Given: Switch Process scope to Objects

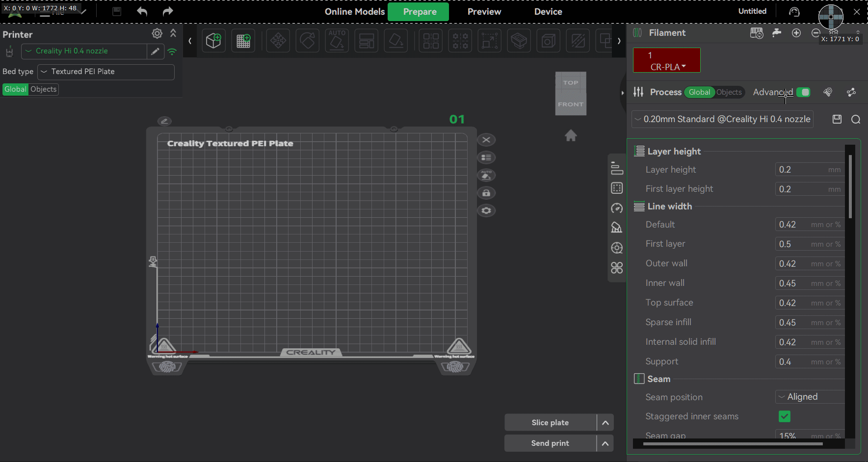Looking at the screenshot, I should pos(729,92).
